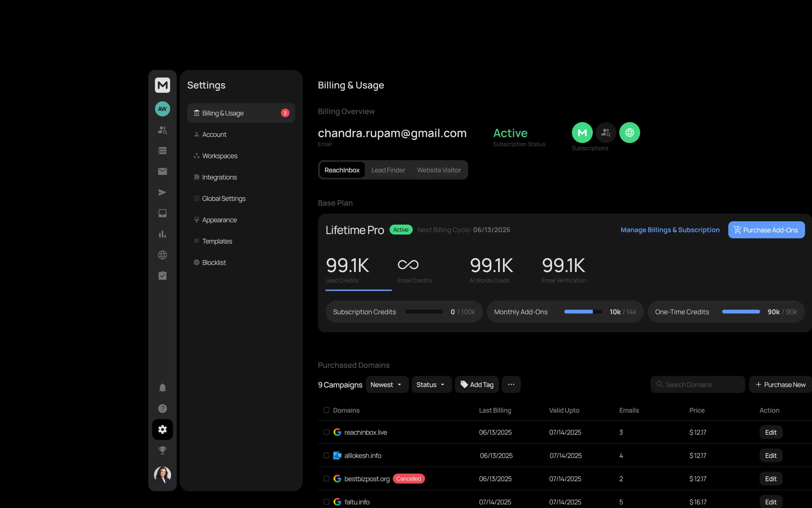
Task: Click the Purchase New button
Action: pos(780,384)
